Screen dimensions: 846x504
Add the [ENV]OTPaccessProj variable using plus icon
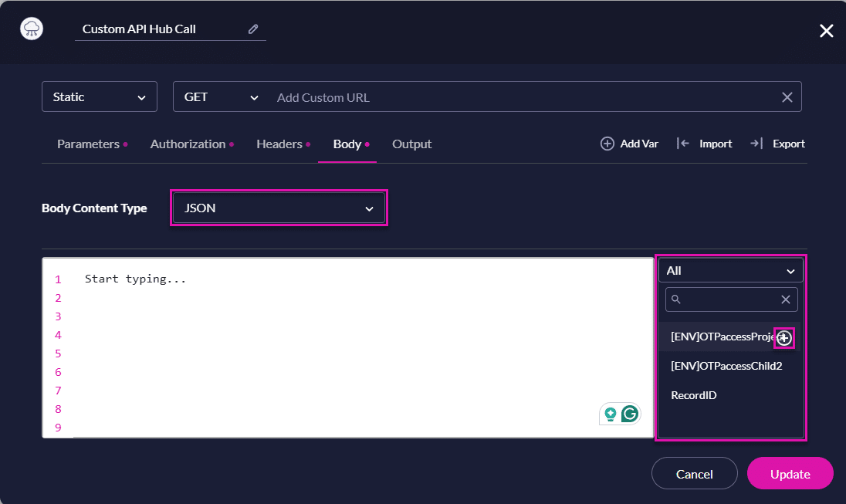pyautogui.click(x=783, y=337)
